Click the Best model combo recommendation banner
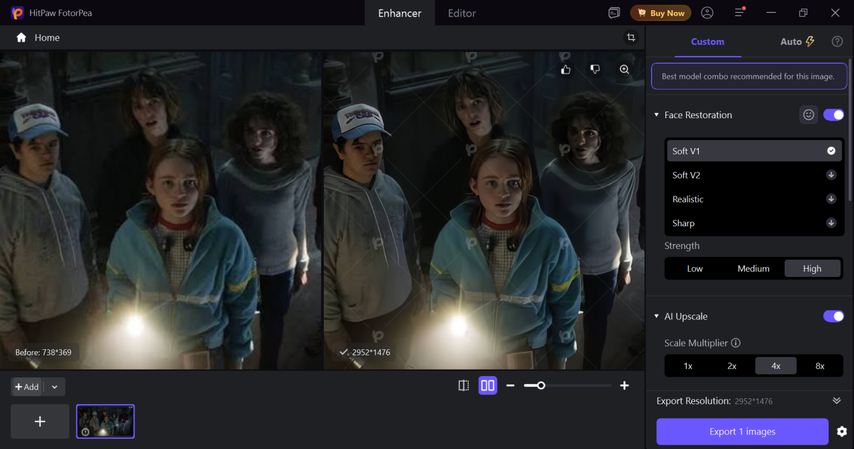Image resolution: width=854 pixels, height=449 pixels. point(749,76)
